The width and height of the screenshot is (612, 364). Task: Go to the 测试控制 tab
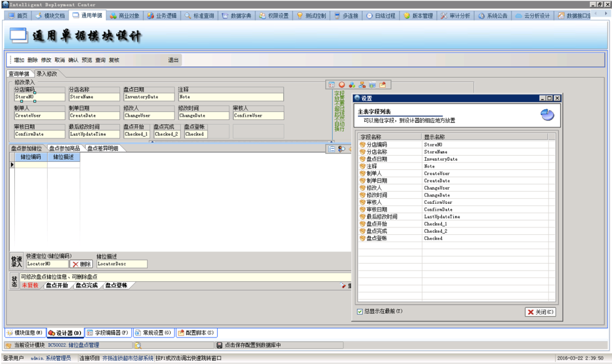click(x=311, y=16)
